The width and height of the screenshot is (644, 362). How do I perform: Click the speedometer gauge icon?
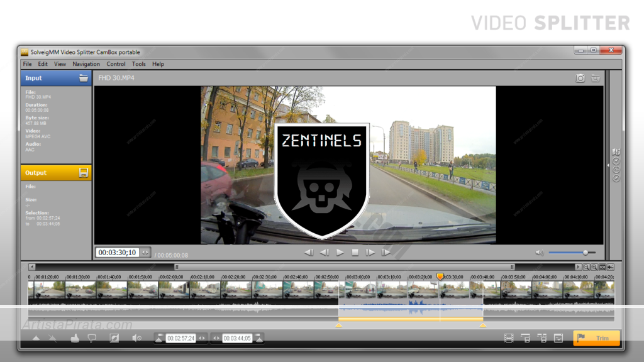click(616, 161)
